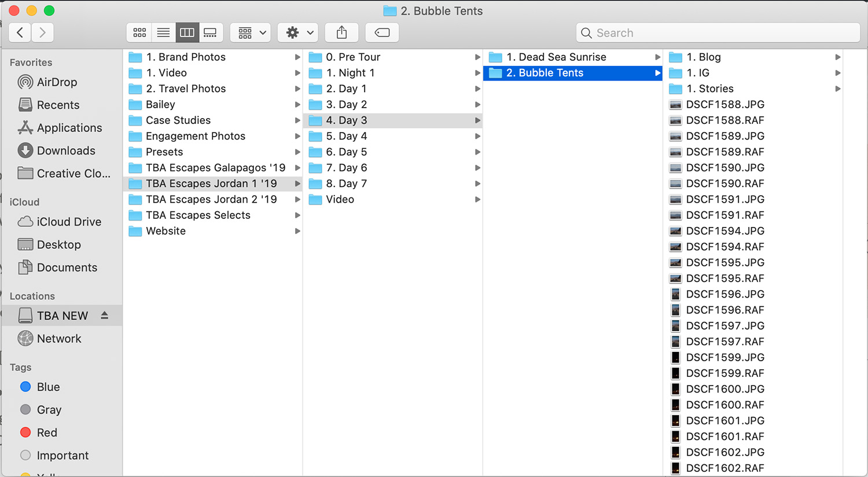Open AirDrop in the sidebar
Viewport: 868px width, 477px height.
coord(57,82)
